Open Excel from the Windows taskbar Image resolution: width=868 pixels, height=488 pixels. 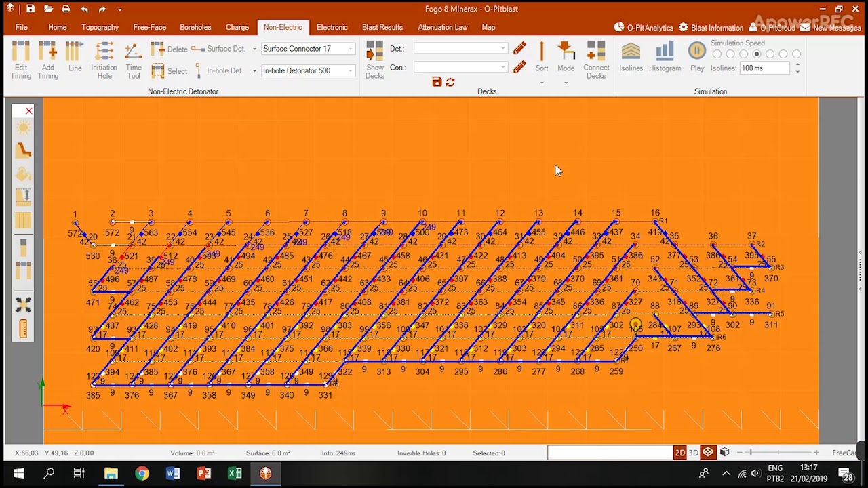click(x=235, y=473)
